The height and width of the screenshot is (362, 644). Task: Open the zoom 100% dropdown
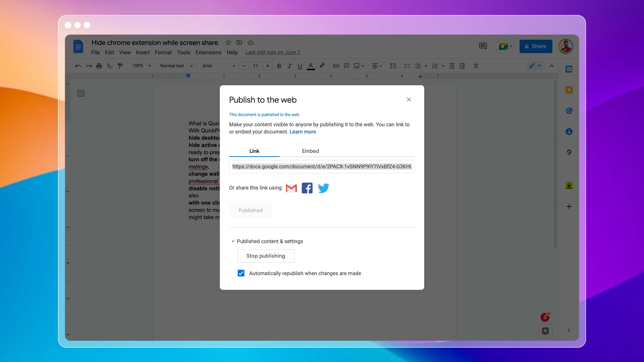(142, 66)
